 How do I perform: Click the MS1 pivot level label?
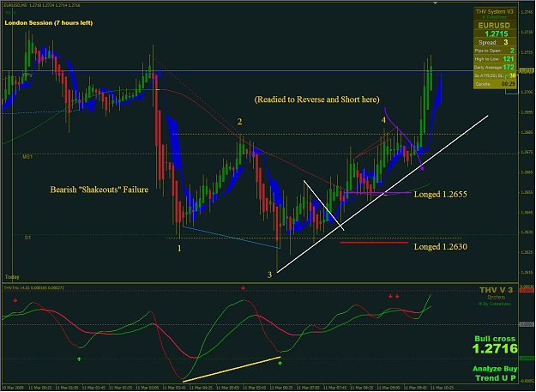point(27,157)
